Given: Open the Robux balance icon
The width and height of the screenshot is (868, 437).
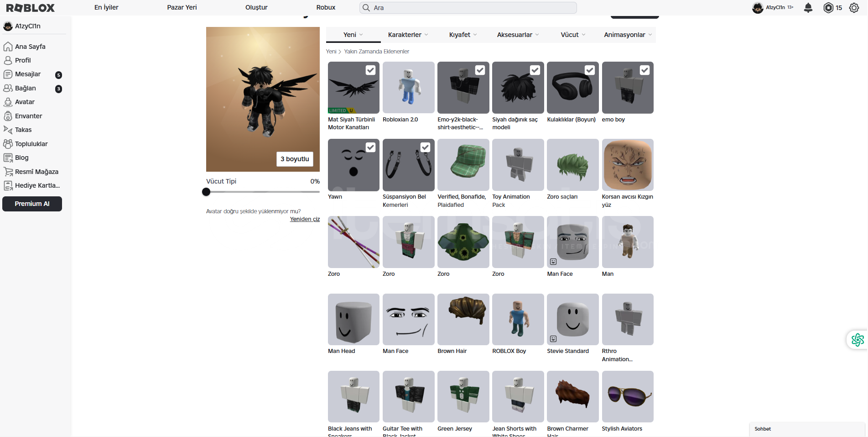Looking at the screenshot, I should click(x=828, y=8).
